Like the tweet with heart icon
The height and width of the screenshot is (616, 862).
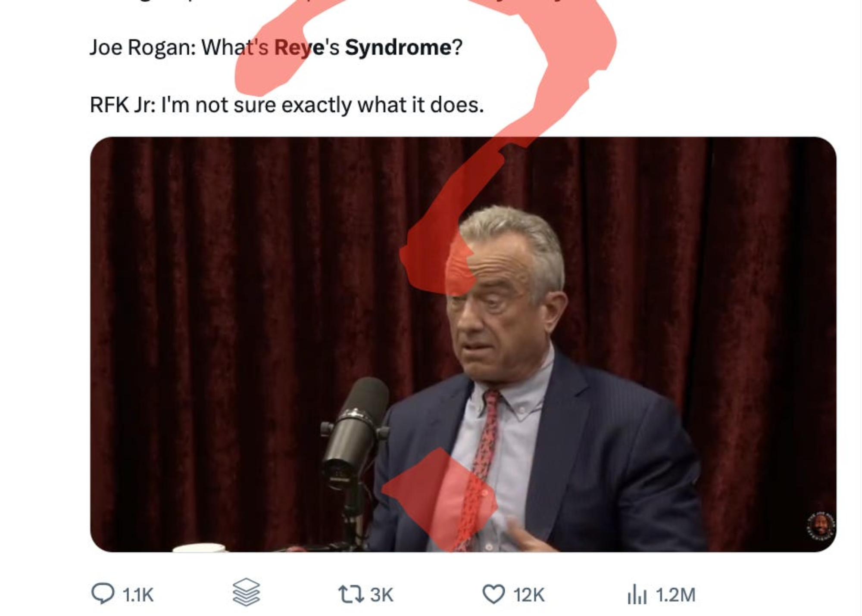click(493, 594)
